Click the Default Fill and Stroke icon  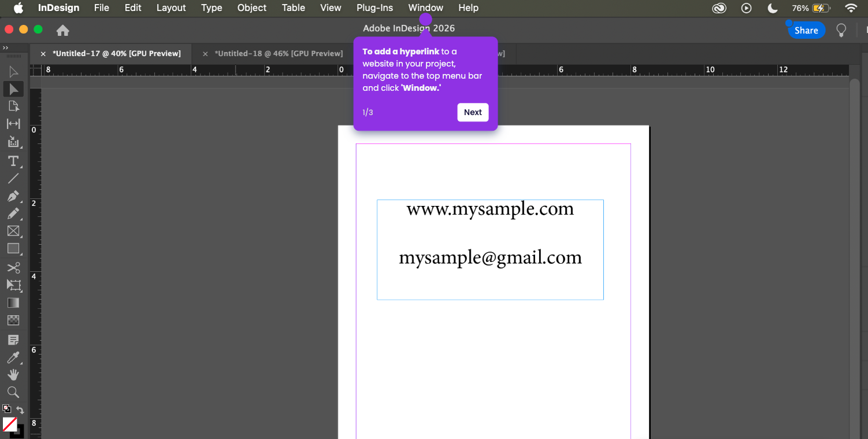click(x=7, y=408)
